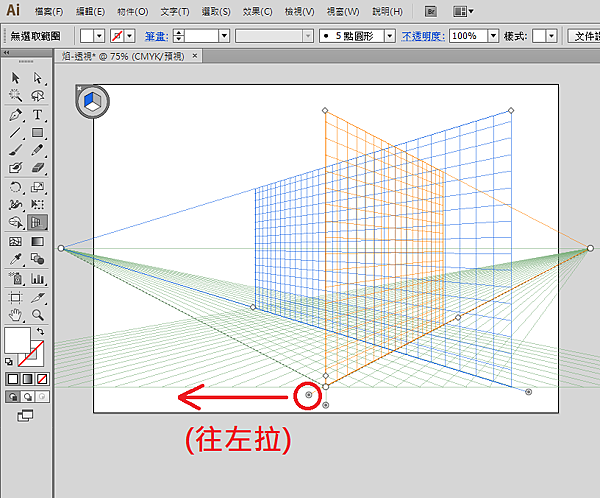Viewport: 600px width, 498px height.
Task: Activate the Column Graph tool
Action: pos(38,278)
